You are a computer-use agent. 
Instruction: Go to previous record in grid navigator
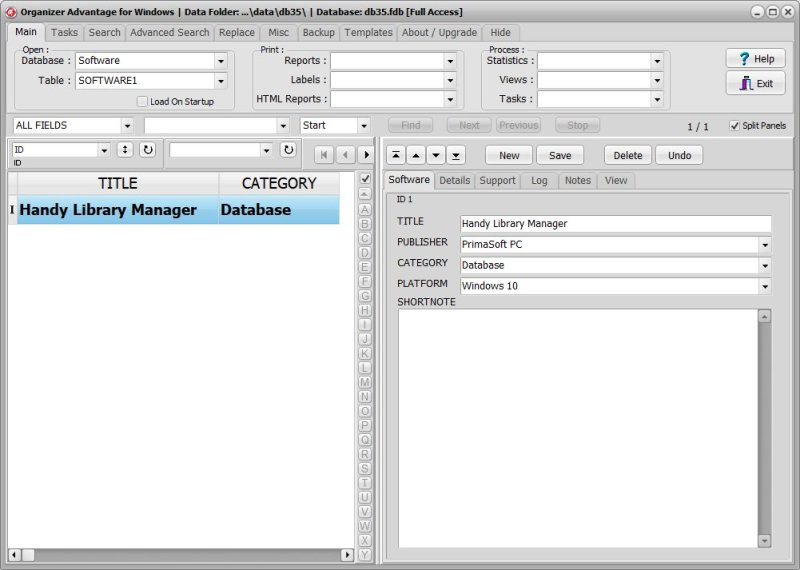click(345, 155)
